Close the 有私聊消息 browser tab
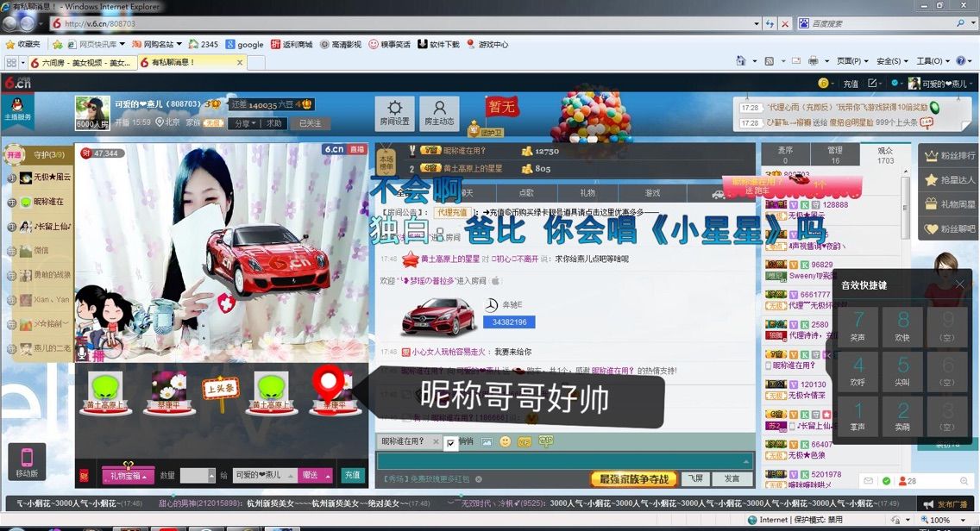Image resolution: width=980 pixels, height=531 pixels. point(239,62)
